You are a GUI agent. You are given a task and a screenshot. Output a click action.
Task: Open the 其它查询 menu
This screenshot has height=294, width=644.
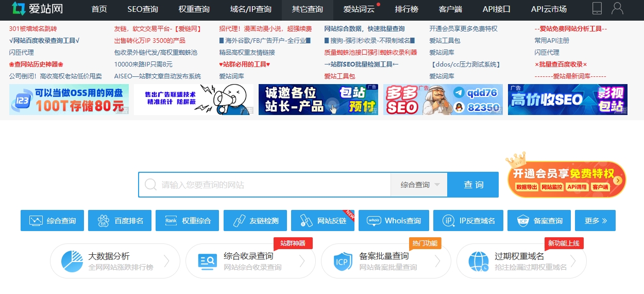pyautogui.click(x=308, y=9)
